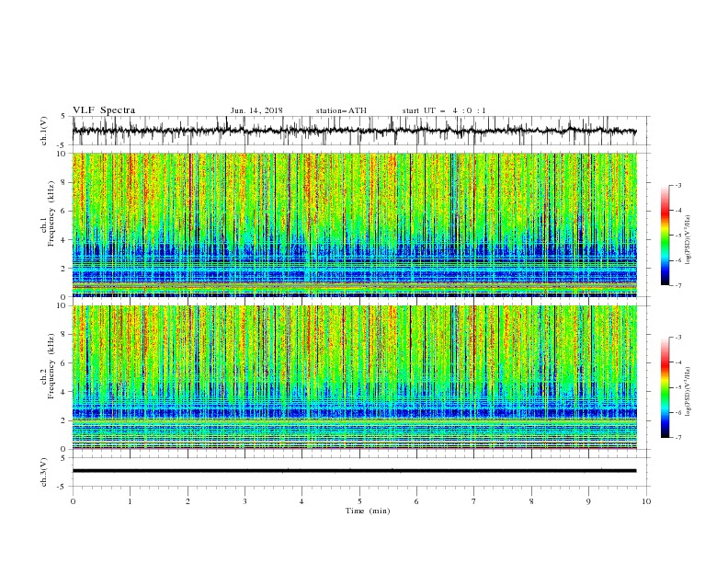Screen dimensions: 728x563
Task: Click the "station=ATH" label
Action: point(341,110)
